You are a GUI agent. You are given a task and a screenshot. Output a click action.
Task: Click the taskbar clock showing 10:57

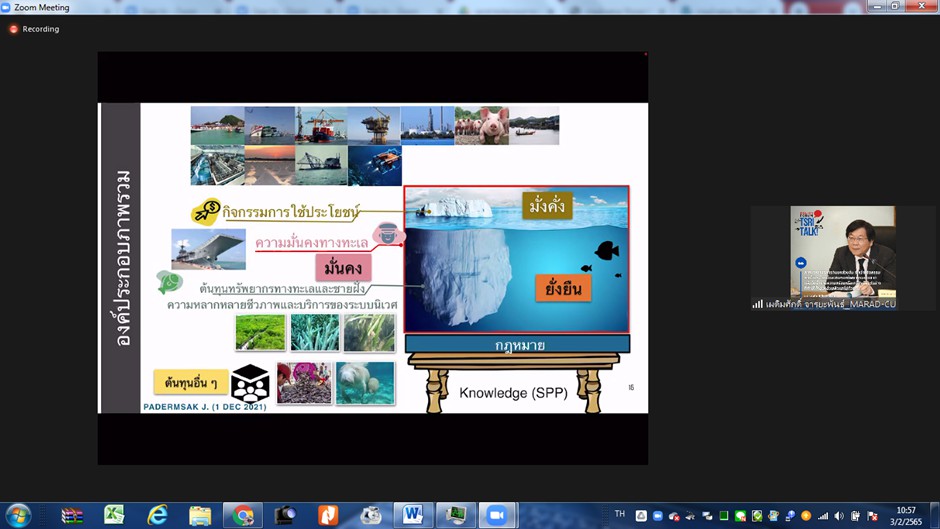click(905, 516)
